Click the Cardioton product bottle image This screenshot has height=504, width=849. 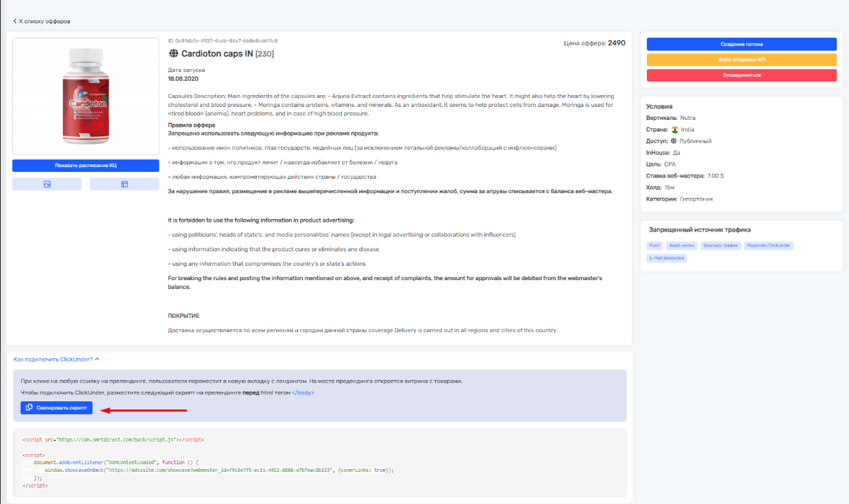(x=86, y=96)
